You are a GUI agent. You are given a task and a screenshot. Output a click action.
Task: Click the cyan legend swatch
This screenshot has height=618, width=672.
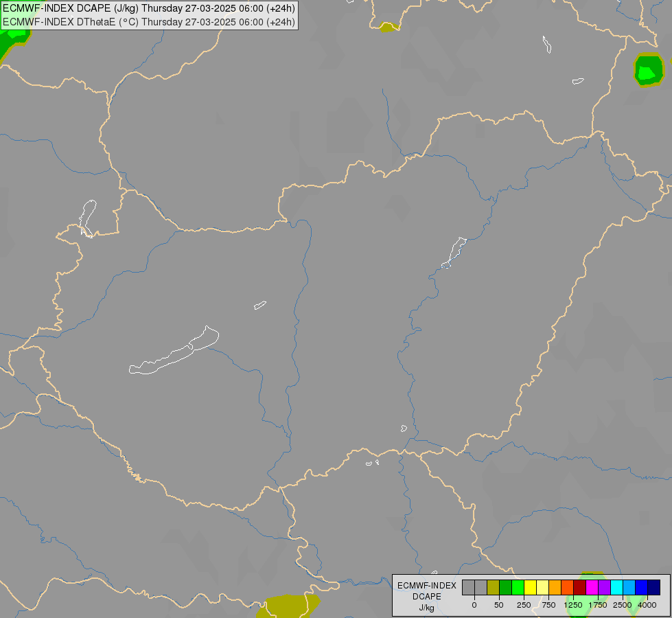[x=617, y=588]
